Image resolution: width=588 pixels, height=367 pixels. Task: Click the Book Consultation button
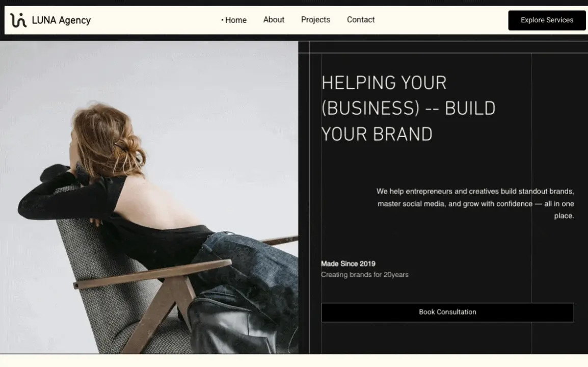(x=447, y=312)
